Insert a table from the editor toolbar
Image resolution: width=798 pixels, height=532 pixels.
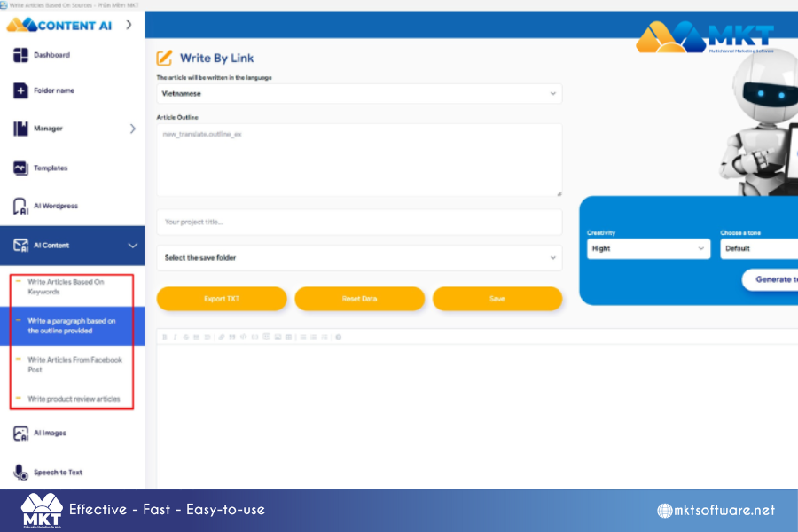coord(288,337)
